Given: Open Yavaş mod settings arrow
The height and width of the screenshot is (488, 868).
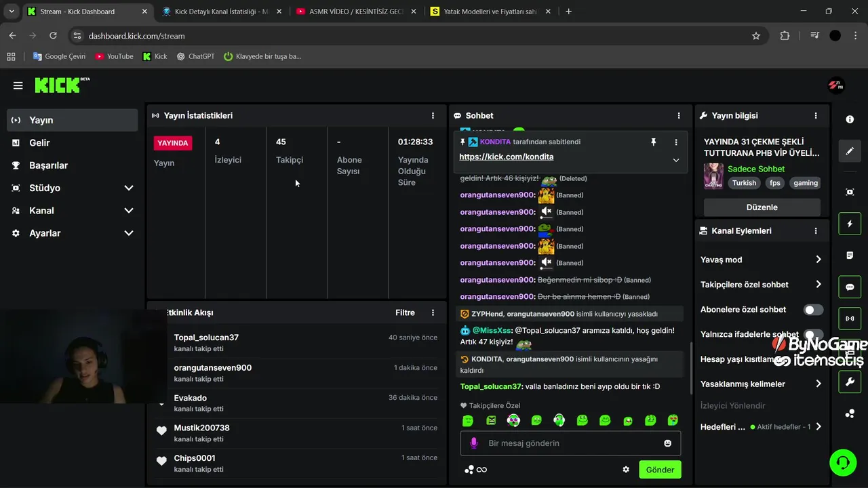Looking at the screenshot, I should point(818,260).
